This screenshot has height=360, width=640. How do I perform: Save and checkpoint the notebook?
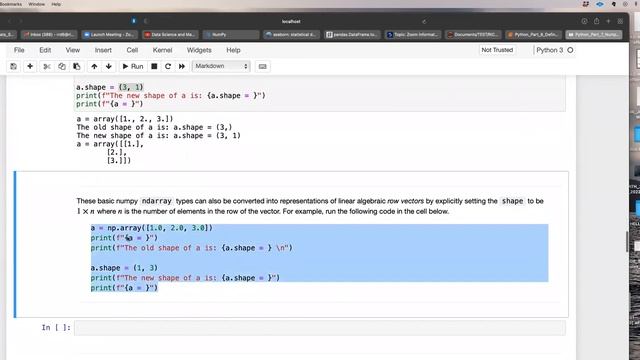(13, 66)
